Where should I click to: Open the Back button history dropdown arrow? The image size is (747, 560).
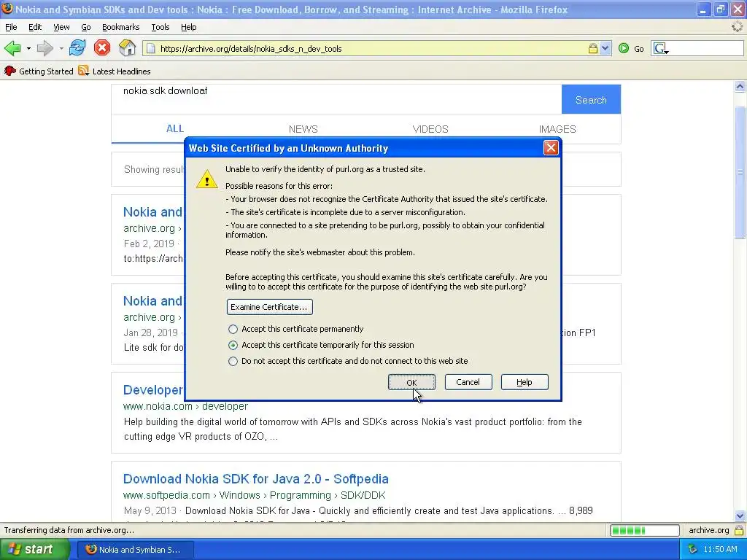(28, 49)
